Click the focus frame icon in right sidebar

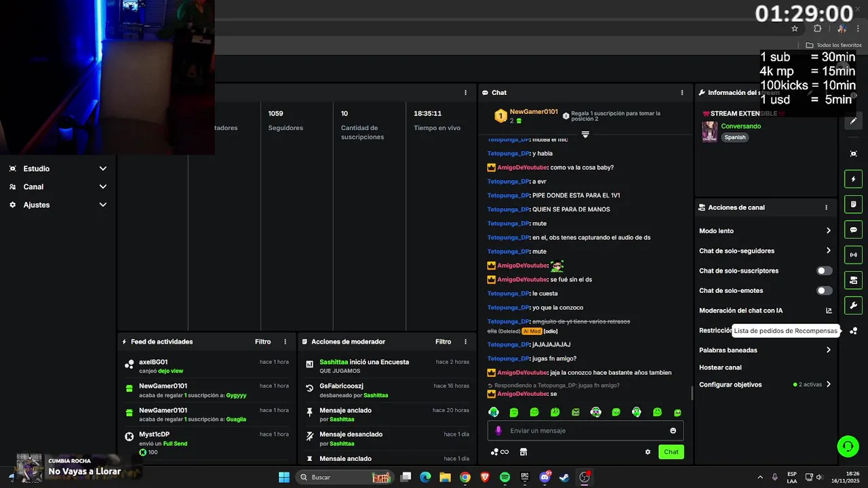click(854, 154)
